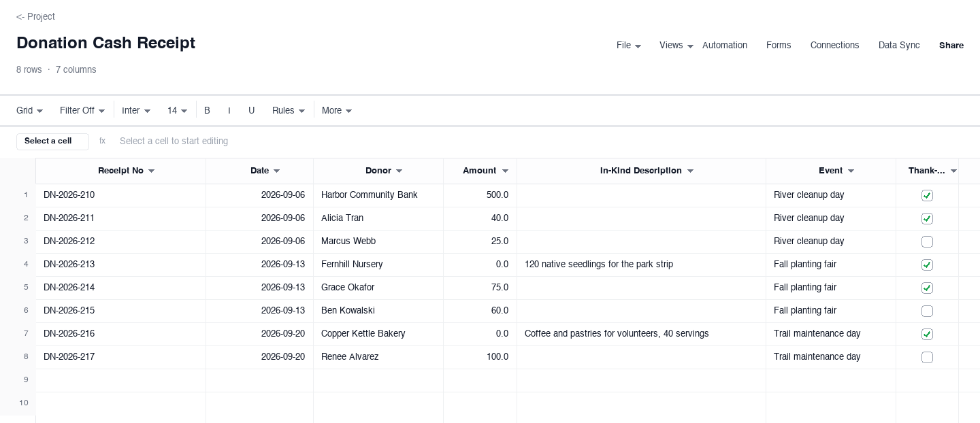This screenshot has width=980, height=423.
Task: Check thank-you box for Renee Alvarez
Action: click(x=927, y=358)
